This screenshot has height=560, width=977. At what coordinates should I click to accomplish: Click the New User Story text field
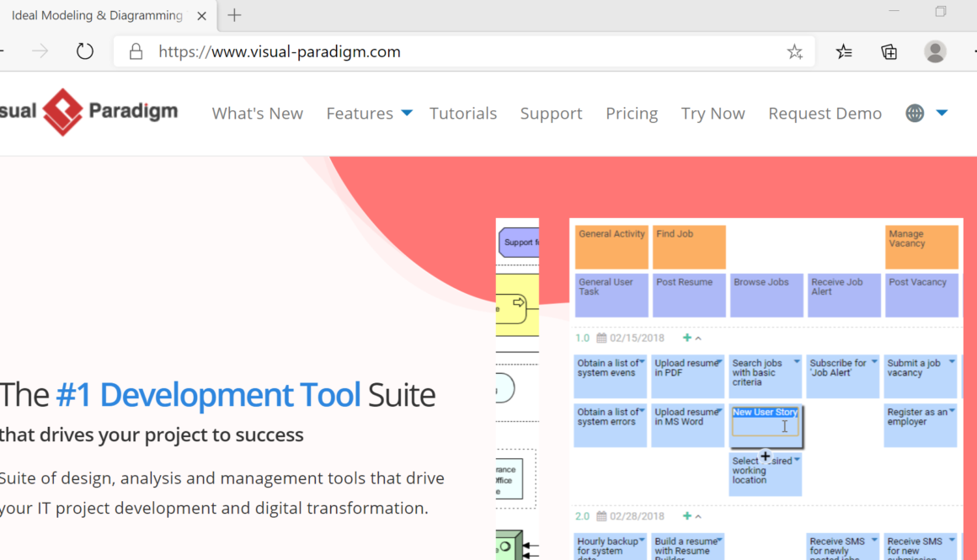pyautogui.click(x=765, y=427)
